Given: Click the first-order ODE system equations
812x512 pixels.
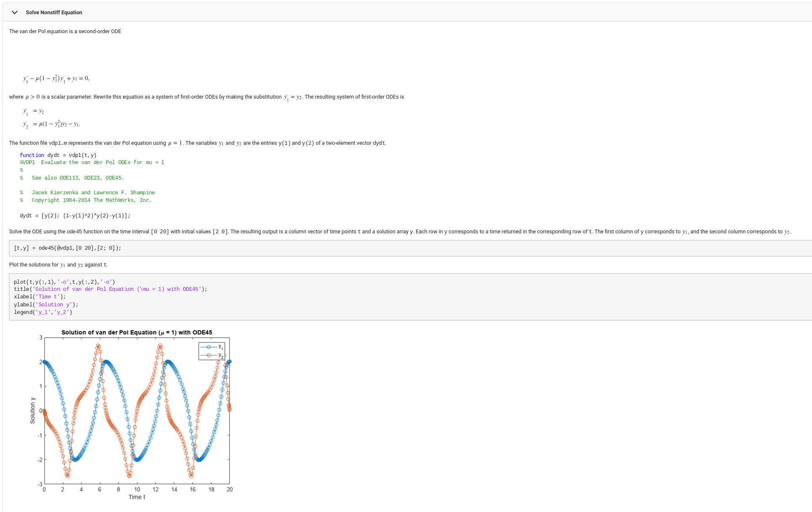Looking at the screenshot, I should (x=50, y=118).
